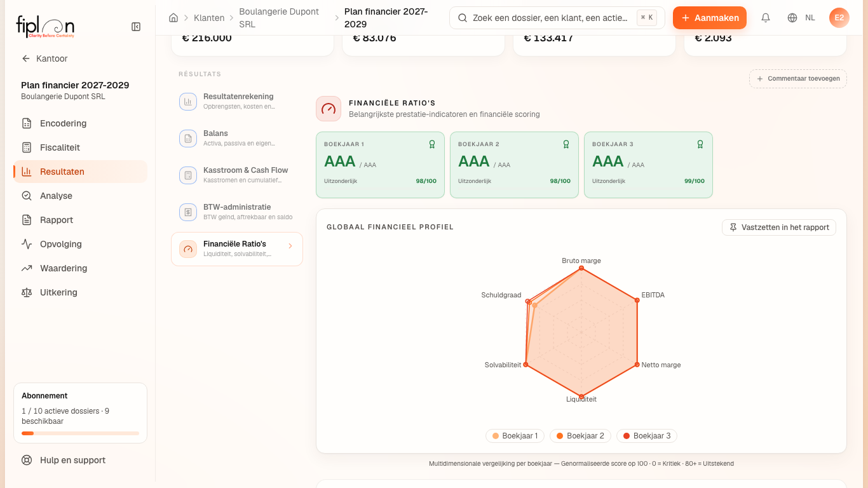Click the Kasstroom & Cash Flow icon

188,175
